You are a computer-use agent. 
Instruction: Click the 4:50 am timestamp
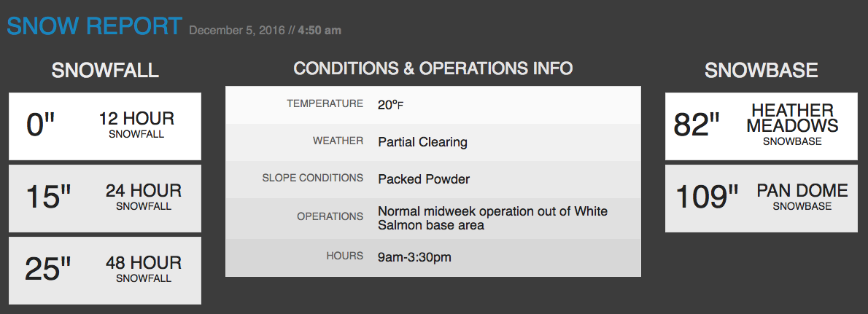[x=319, y=31]
